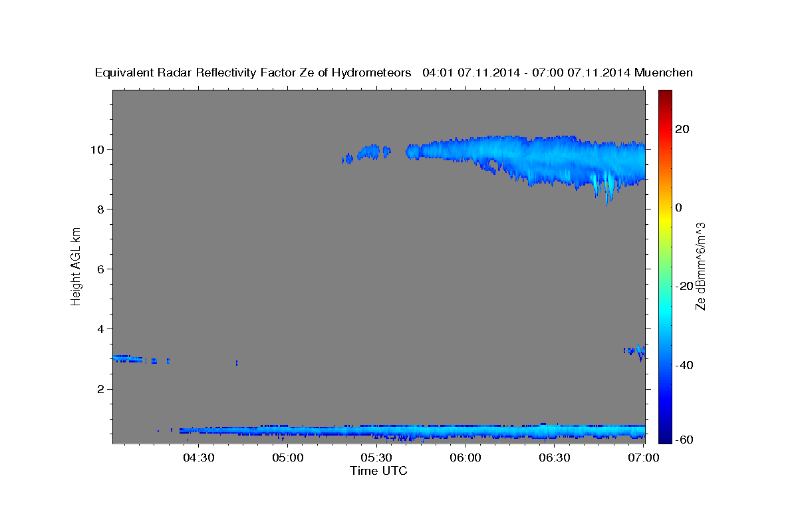Click the low cloud layer below 1 km
The width and height of the screenshot is (798, 532).
point(412,432)
